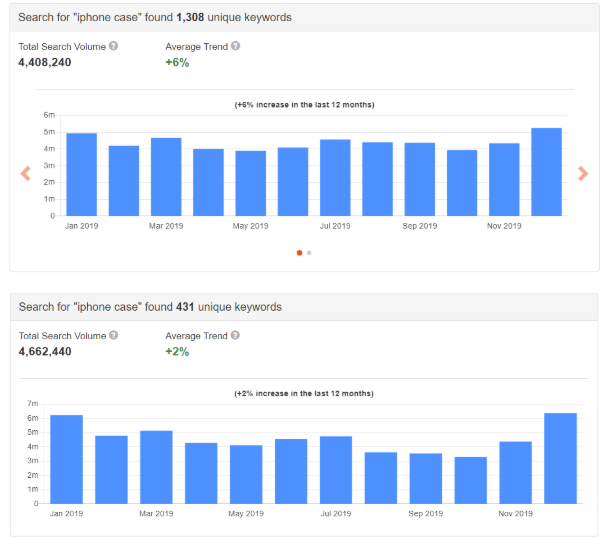This screenshot has width=605, height=547.
Task: Click the +6% average trend value
Action: coord(177,62)
